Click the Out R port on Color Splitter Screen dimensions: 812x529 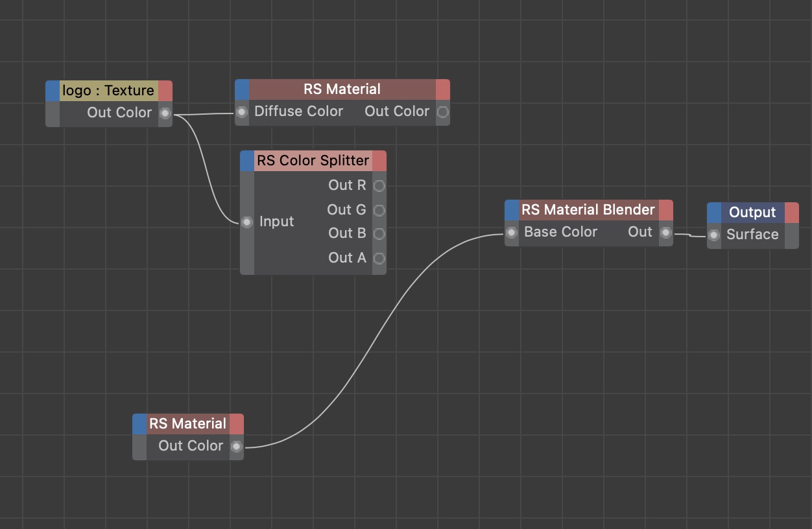[x=379, y=186]
